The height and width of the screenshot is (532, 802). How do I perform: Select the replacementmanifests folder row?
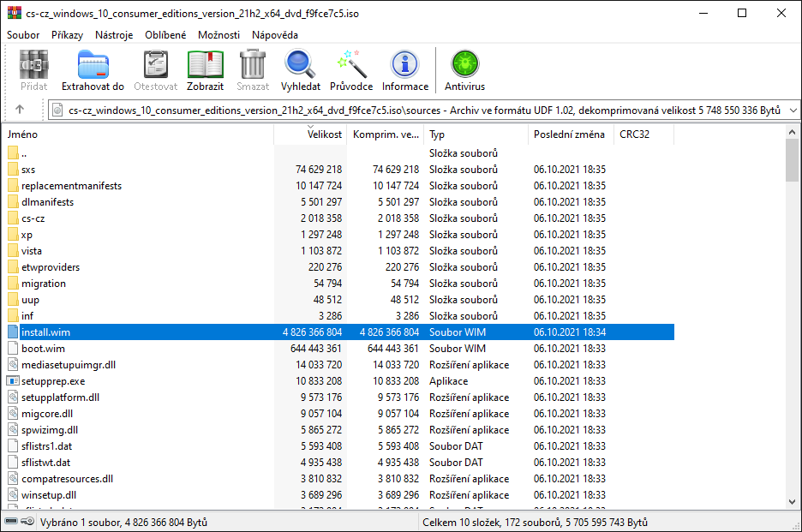338,186
